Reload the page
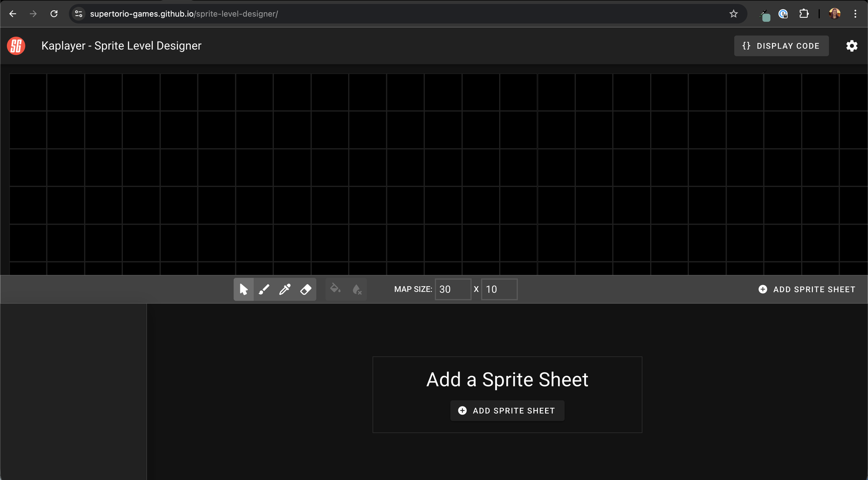The width and height of the screenshot is (868, 480). click(54, 13)
